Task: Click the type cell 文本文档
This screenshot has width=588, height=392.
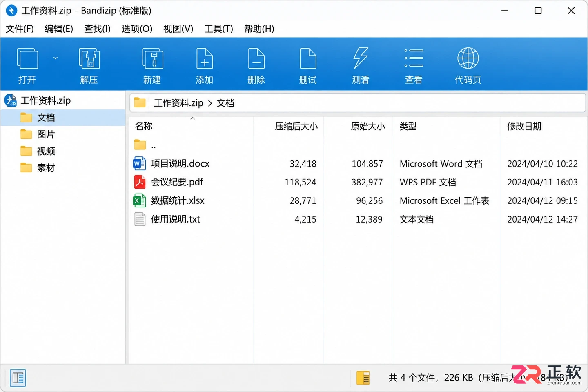Action: 416,219
